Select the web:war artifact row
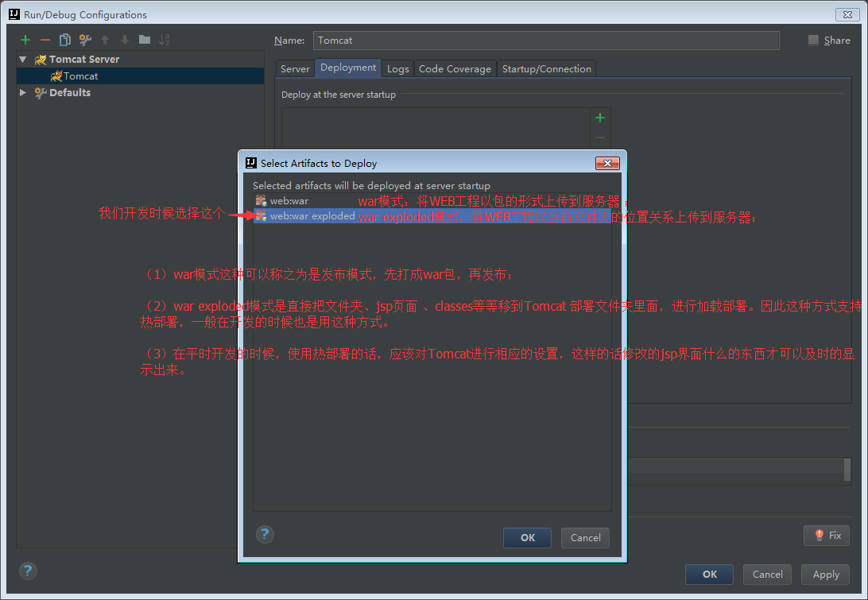 click(432, 200)
